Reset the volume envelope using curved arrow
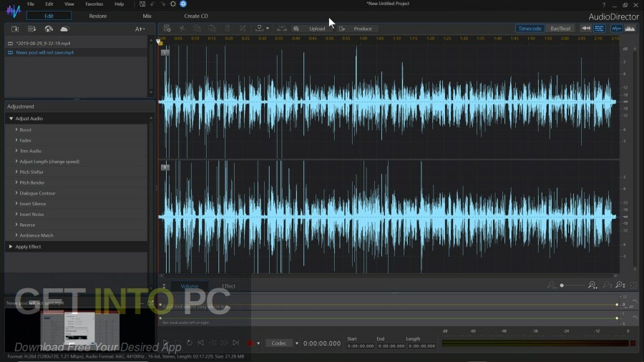The height and width of the screenshot is (362, 644). coord(635,303)
